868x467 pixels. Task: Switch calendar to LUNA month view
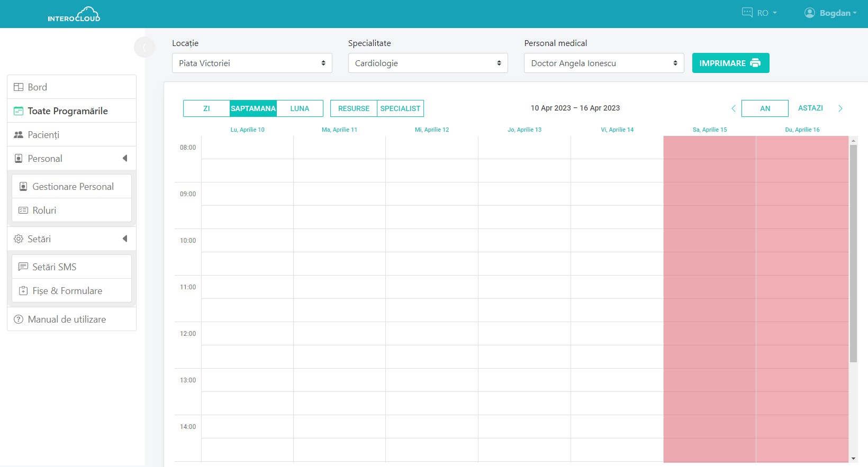click(300, 108)
